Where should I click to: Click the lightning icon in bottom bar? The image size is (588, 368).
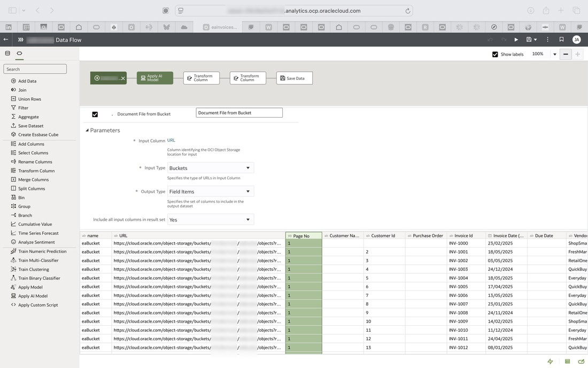pyautogui.click(x=550, y=361)
